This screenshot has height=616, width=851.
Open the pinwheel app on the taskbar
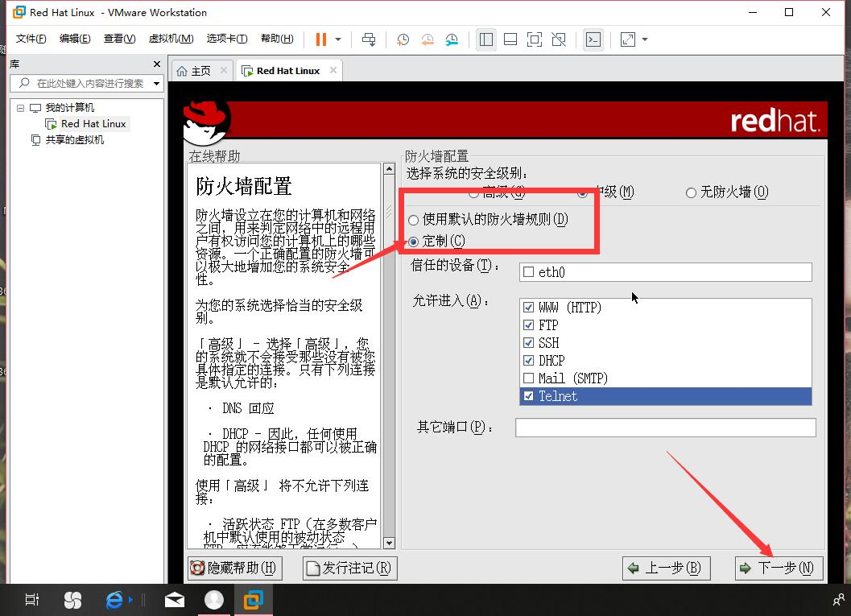pos(72,600)
